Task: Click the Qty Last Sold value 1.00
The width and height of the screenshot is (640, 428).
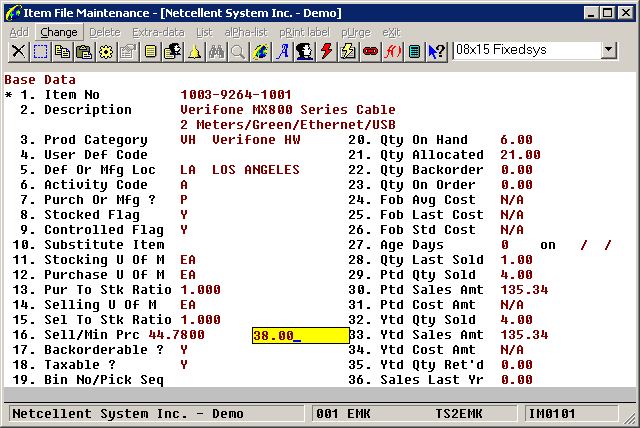Action: tap(516, 260)
